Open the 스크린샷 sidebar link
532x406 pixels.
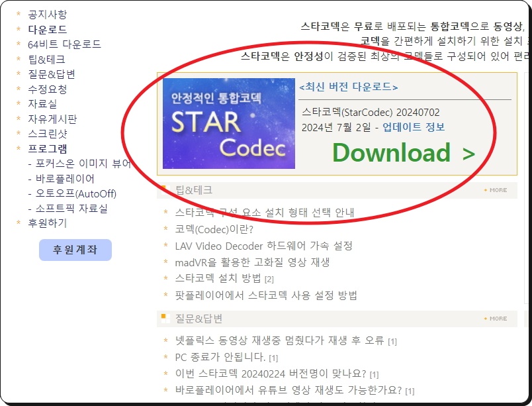pyautogui.click(x=48, y=133)
